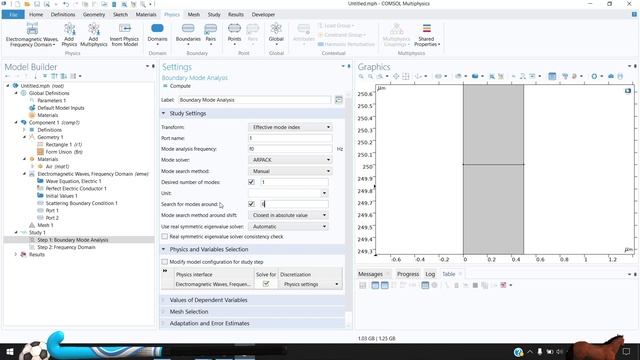Viewport: 640px width, 360px height.
Task: Click the Port name input field
Action: click(290, 138)
